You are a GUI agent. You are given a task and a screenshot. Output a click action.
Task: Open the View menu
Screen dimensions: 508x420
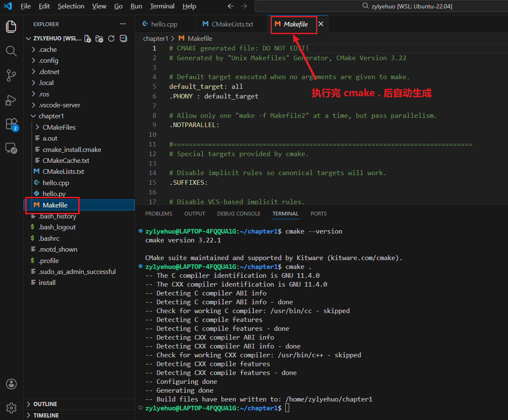click(99, 6)
